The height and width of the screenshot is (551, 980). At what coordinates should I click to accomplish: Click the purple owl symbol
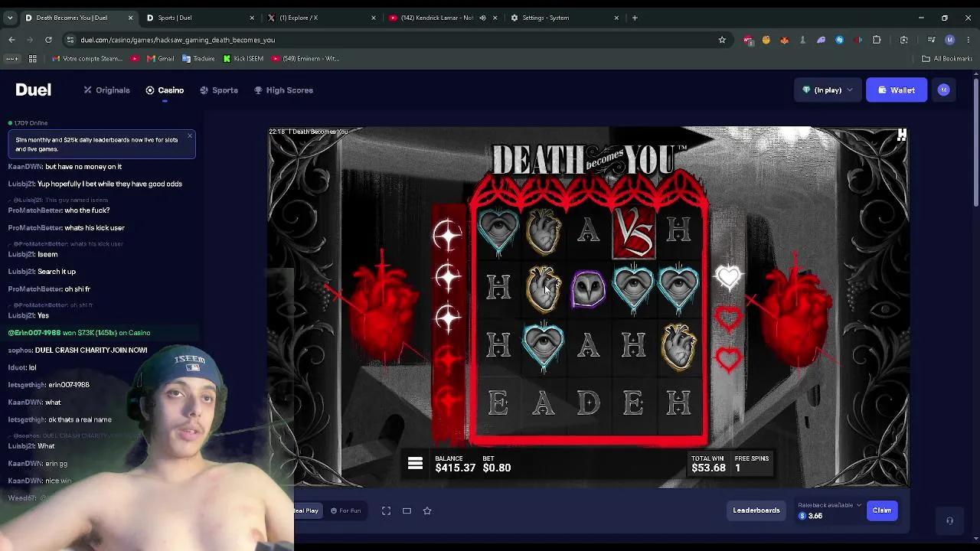point(588,289)
